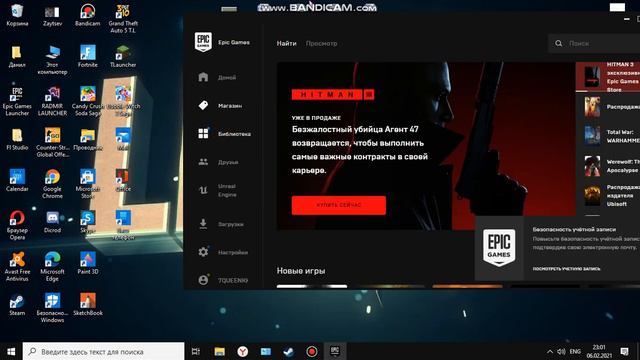Viewport: 640px width, 360px height.
Task: Switch to the Просмотр tab
Action: (322, 43)
